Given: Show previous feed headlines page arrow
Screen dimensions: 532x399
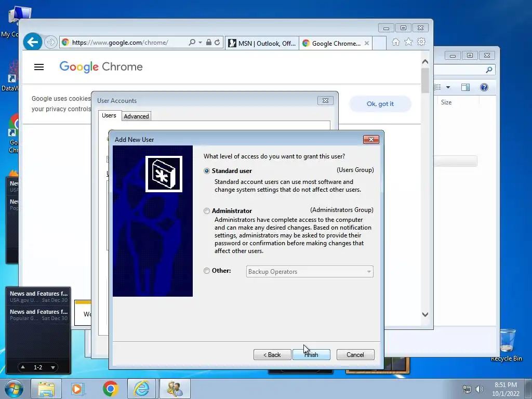Looking at the screenshot, I should tap(23, 367).
